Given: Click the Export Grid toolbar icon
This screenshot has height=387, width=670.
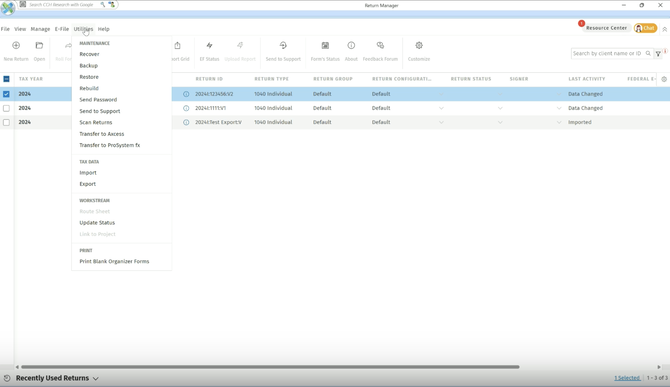Looking at the screenshot, I should (x=177, y=45).
